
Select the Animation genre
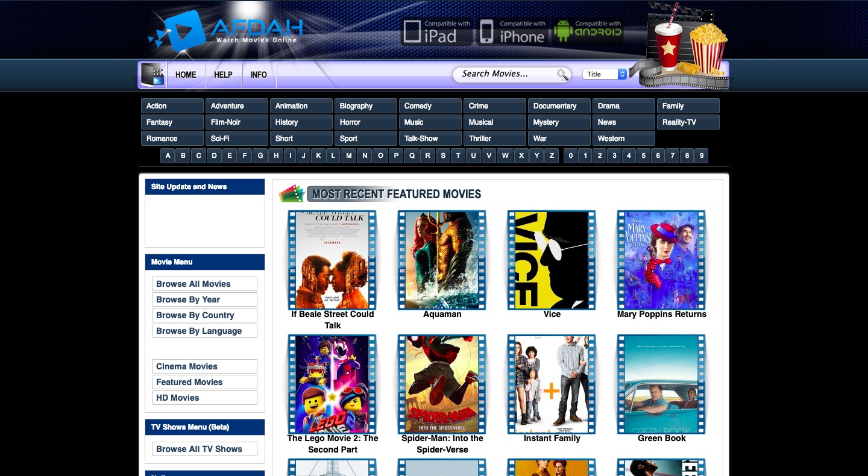pos(301,106)
